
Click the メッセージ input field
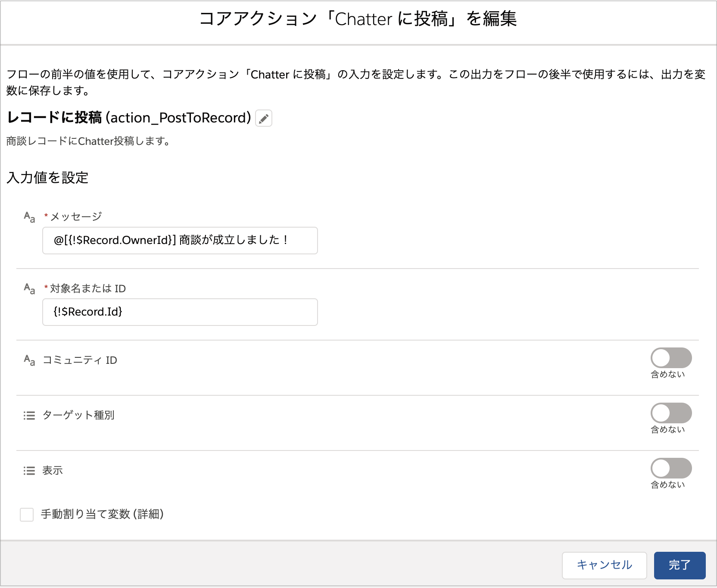pyautogui.click(x=180, y=241)
